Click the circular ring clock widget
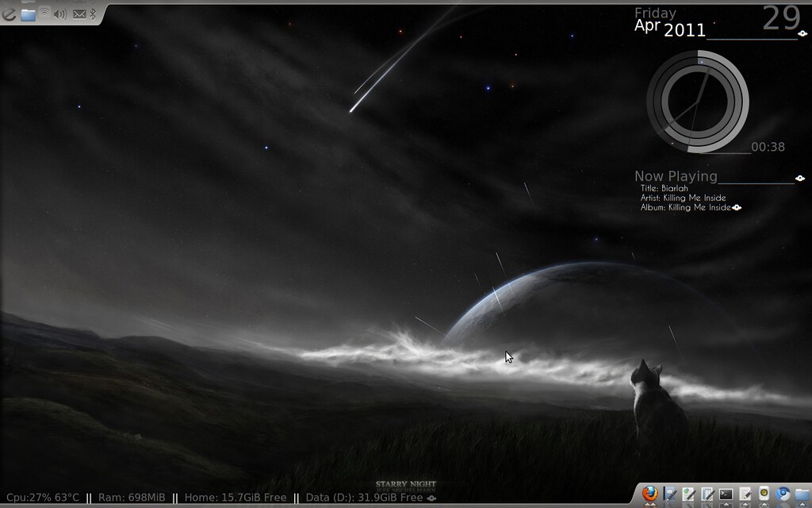 pyautogui.click(x=698, y=102)
